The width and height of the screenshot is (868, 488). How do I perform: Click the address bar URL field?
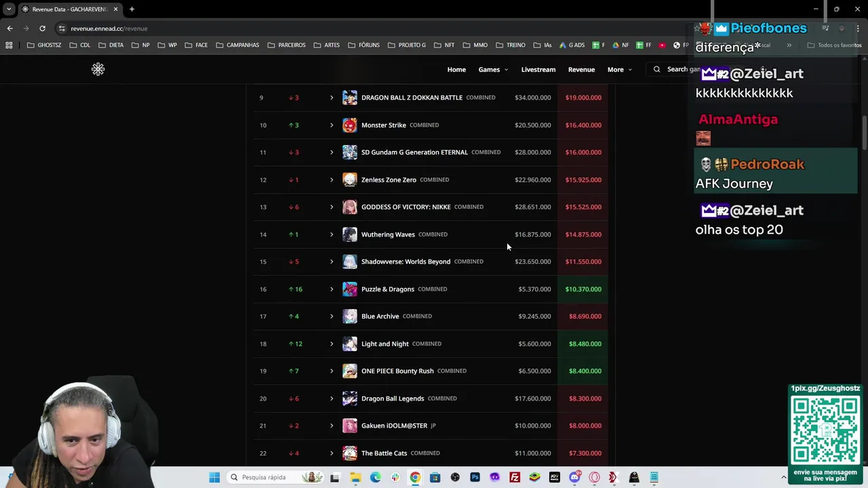point(373,28)
